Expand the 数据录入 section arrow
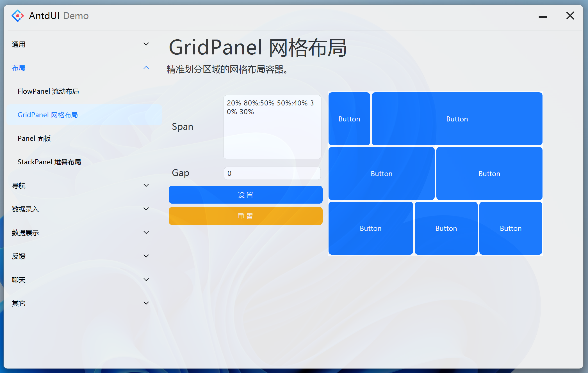The image size is (588, 373). (x=146, y=209)
